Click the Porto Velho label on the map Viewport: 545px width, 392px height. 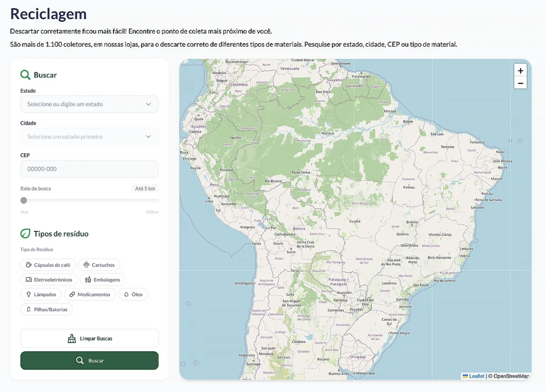(x=301, y=172)
